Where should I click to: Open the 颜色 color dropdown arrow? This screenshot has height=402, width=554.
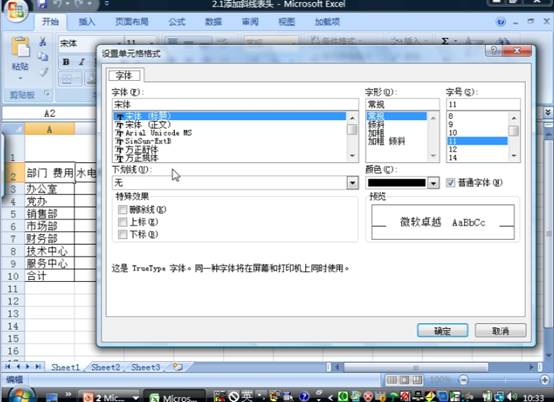coord(434,183)
